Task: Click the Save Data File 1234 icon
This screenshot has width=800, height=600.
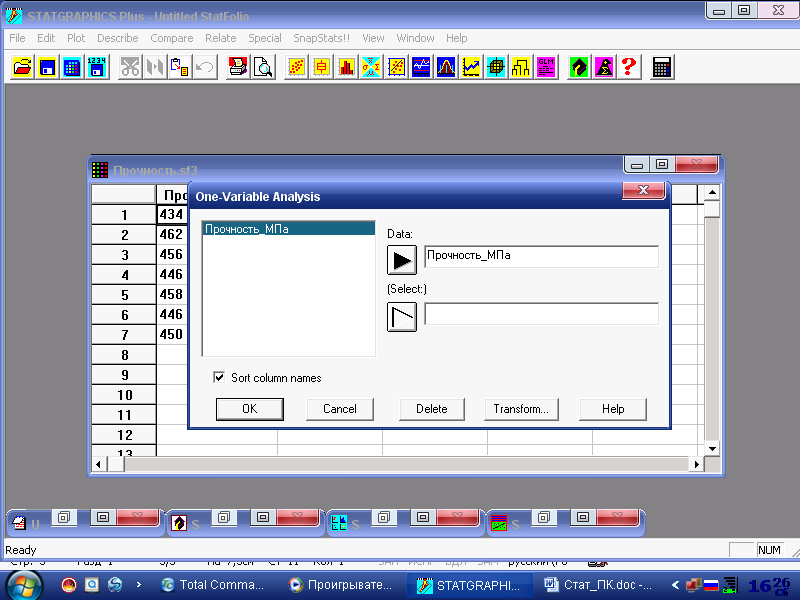Action: click(97, 67)
